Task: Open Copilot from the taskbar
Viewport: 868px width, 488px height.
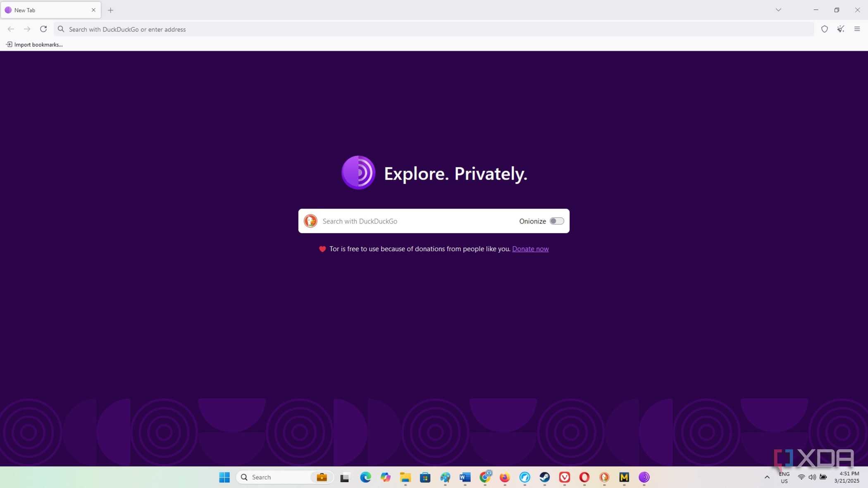Action: [x=385, y=477]
